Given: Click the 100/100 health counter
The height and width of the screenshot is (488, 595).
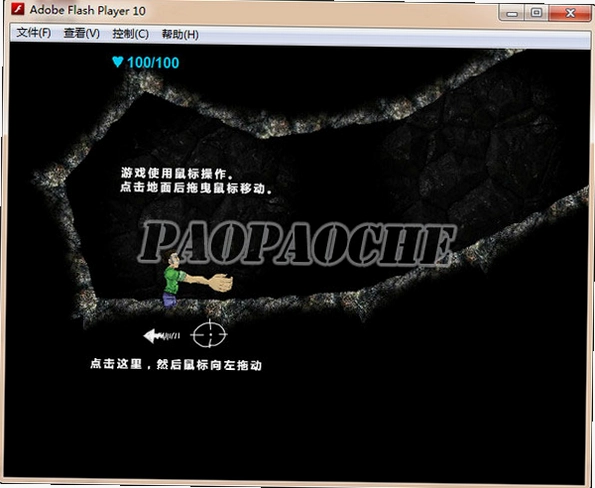Looking at the screenshot, I should pyautogui.click(x=153, y=63).
